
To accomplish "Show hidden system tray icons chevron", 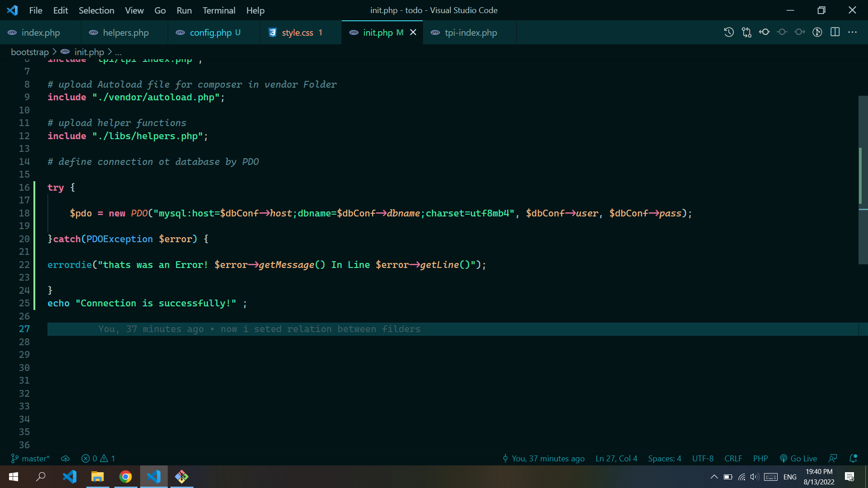I will coord(714,477).
